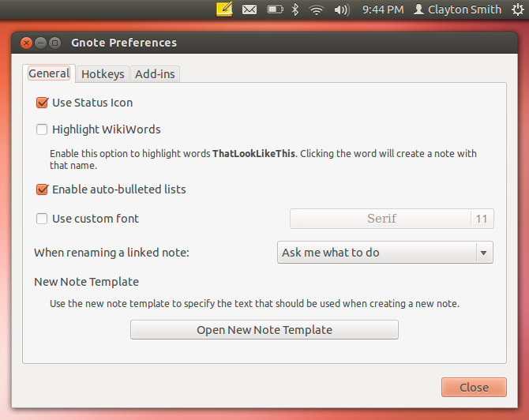The image size is (529, 420).
Task: Disable the Use Status Icon checkbox
Action: coord(43,103)
